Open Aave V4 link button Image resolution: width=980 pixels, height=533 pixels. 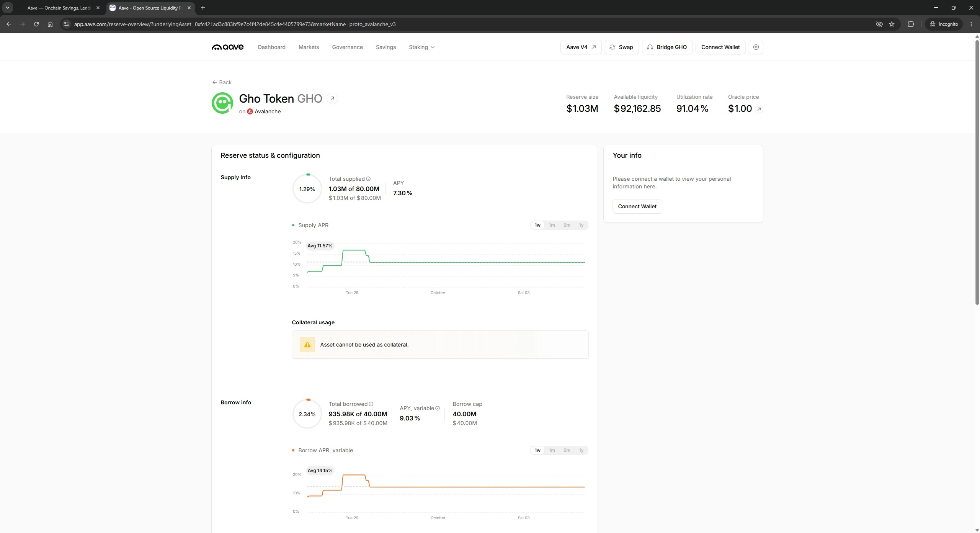(x=581, y=47)
